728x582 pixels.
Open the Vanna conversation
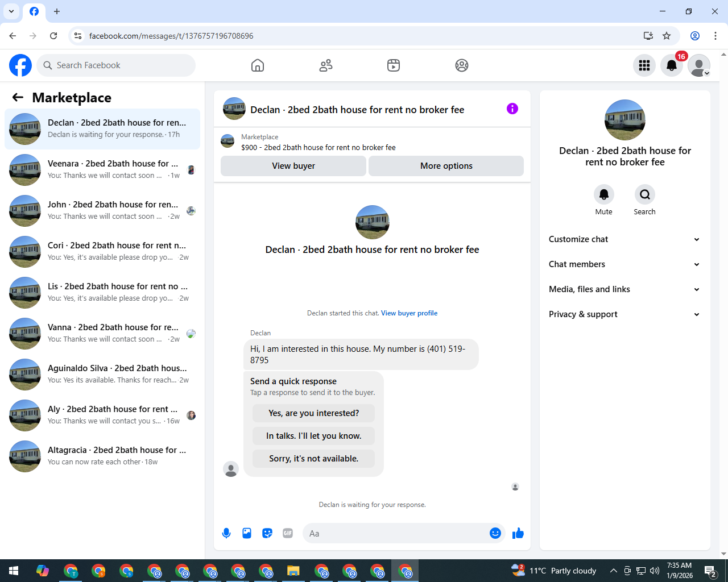pos(102,334)
